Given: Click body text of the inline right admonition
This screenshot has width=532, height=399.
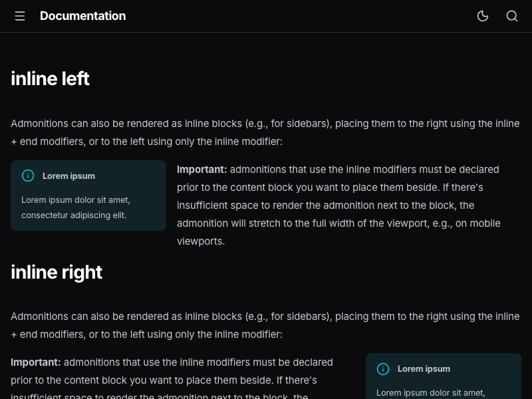Looking at the screenshot, I should [430, 392].
